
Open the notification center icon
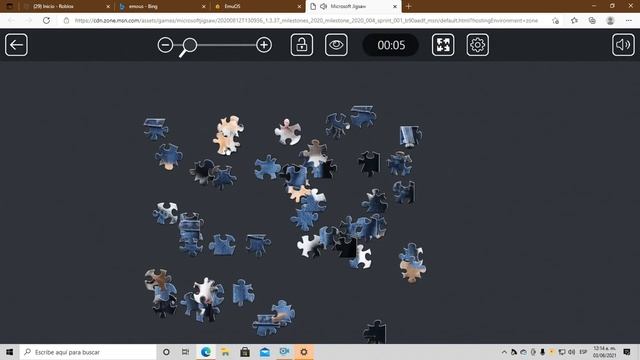627,352
